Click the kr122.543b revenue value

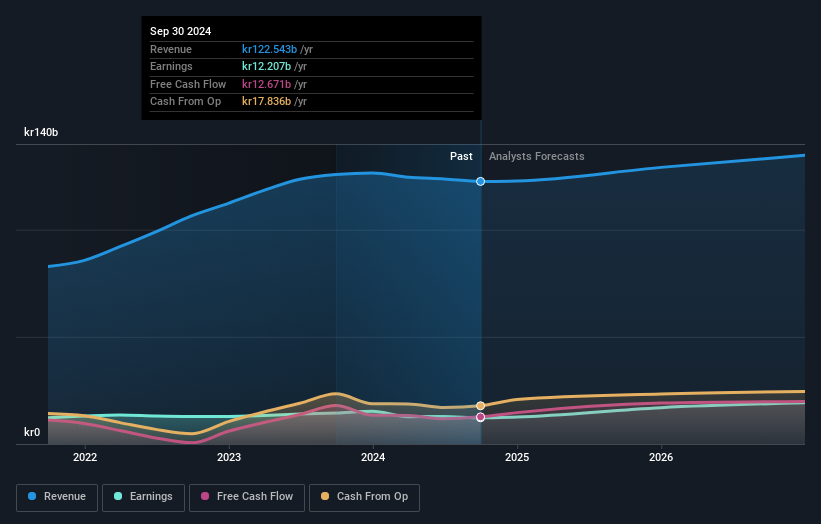point(269,49)
